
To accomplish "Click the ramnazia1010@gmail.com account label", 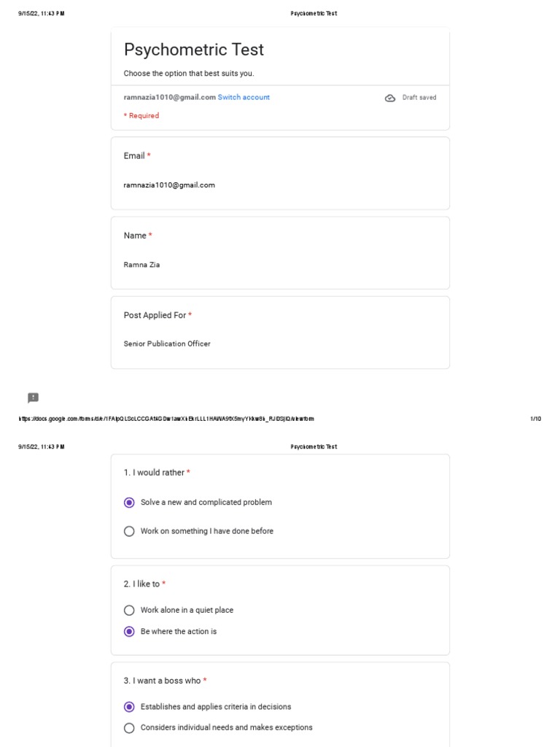I will [x=169, y=97].
